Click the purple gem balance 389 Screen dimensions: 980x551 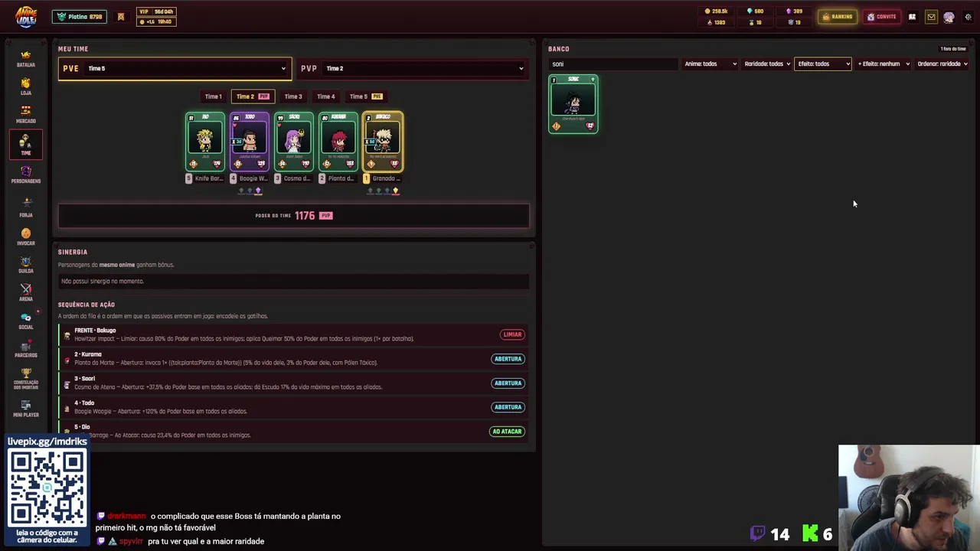pos(794,11)
